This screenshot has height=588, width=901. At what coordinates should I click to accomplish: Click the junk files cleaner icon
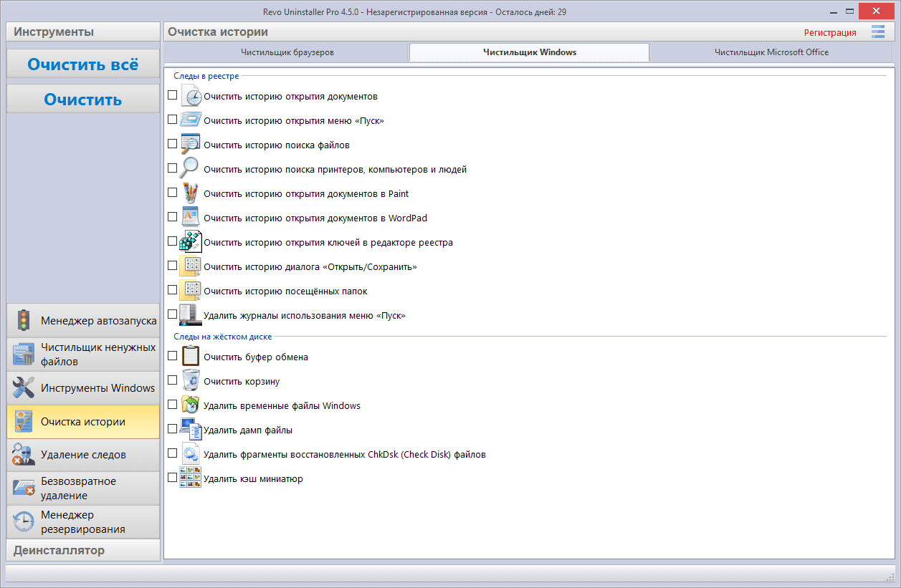[x=24, y=354]
